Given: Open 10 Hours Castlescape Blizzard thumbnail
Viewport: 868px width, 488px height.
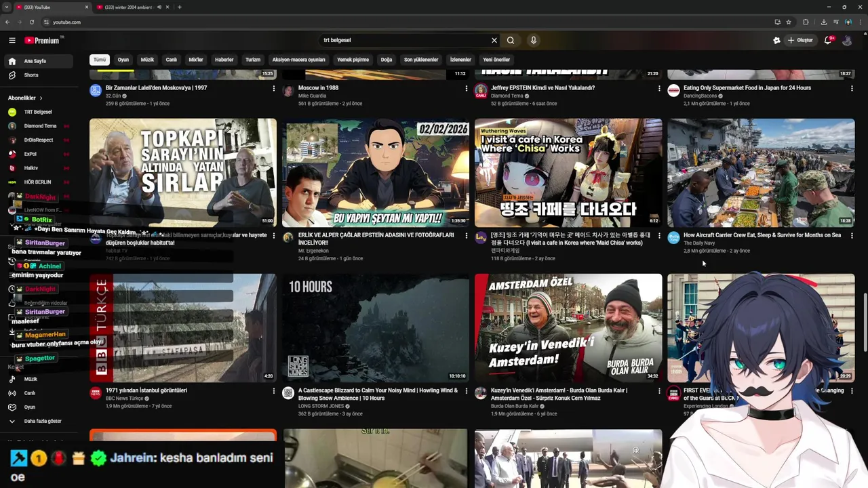Looking at the screenshot, I should [x=376, y=328].
